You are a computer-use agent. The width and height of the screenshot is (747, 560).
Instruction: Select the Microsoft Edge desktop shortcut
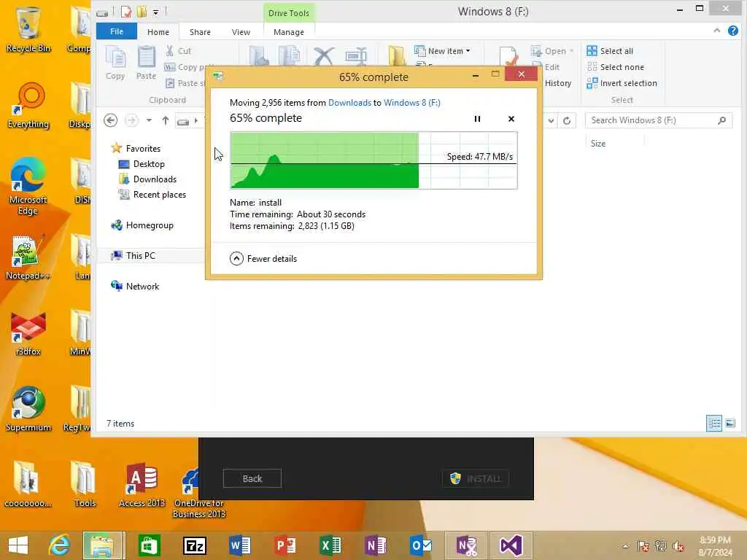tap(28, 186)
